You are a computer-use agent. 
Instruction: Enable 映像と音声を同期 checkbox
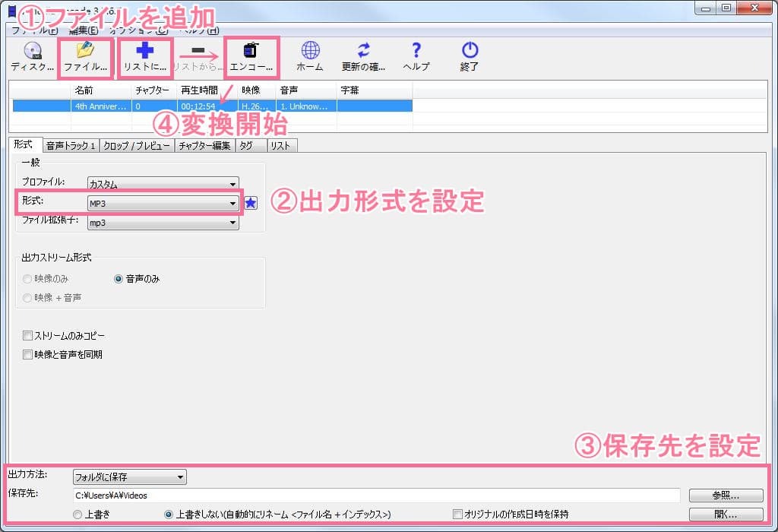coord(28,355)
